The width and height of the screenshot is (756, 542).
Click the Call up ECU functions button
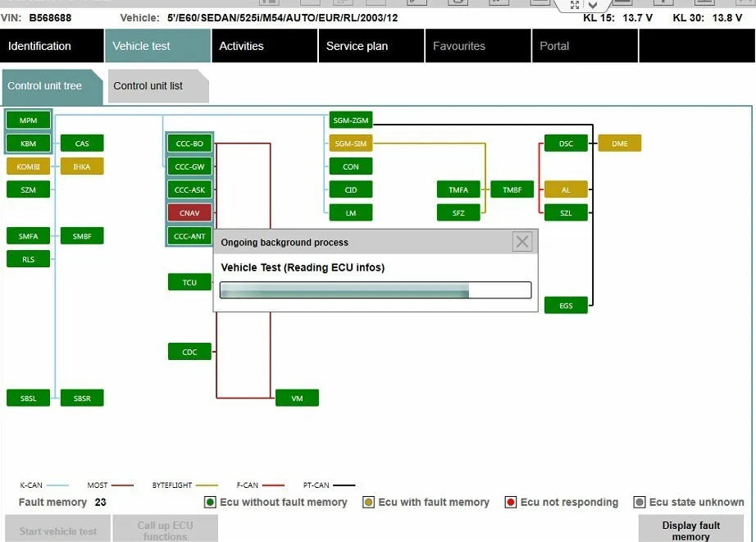pos(166,529)
